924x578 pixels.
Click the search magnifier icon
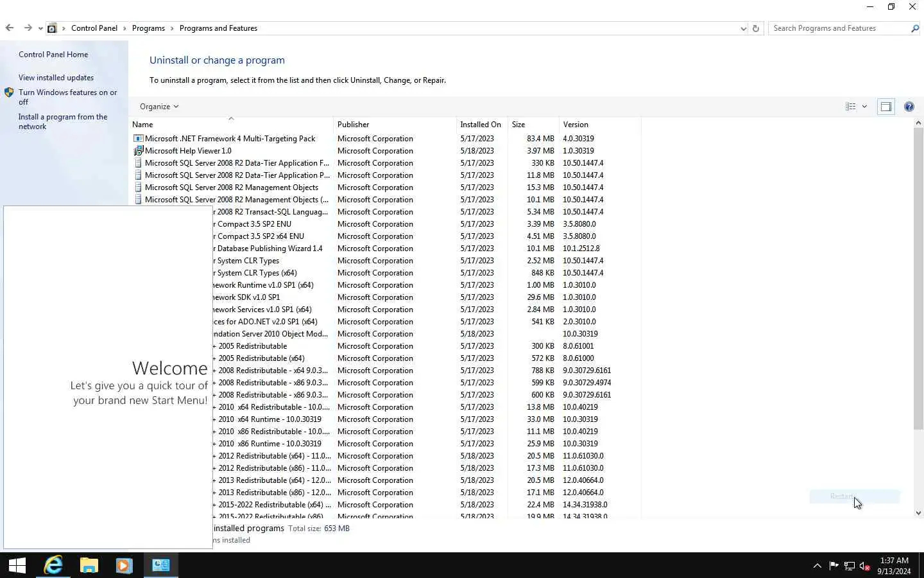coord(915,28)
